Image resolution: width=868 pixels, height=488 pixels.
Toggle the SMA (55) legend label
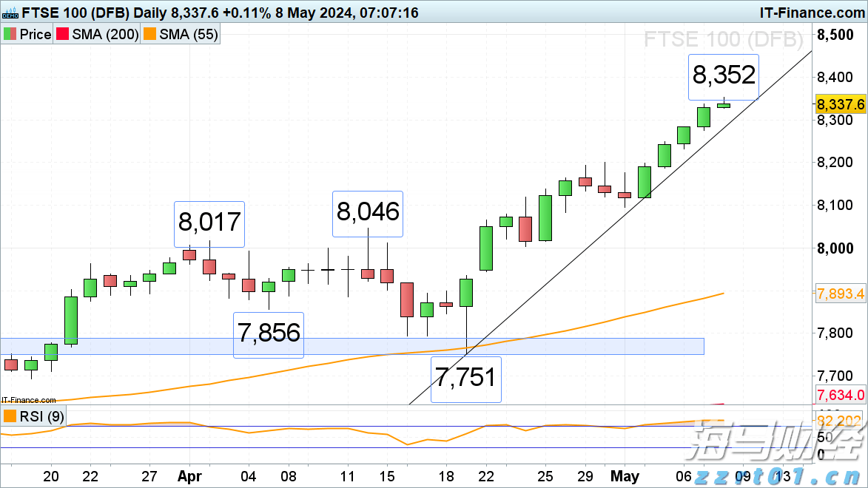[189, 35]
